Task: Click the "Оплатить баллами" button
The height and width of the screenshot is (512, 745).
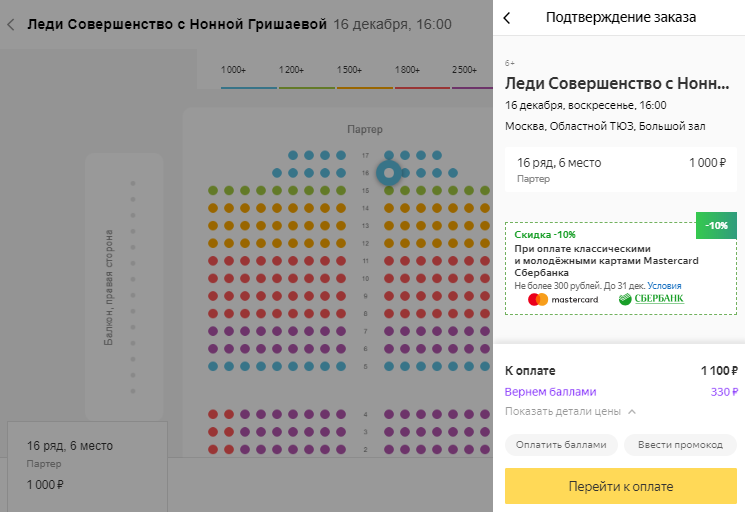Action: coord(561,444)
